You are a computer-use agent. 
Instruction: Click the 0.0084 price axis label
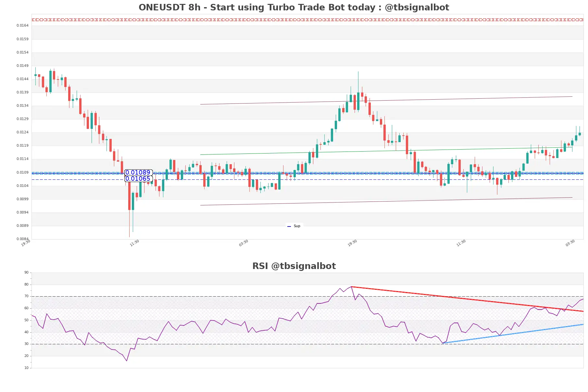point(22,239)
